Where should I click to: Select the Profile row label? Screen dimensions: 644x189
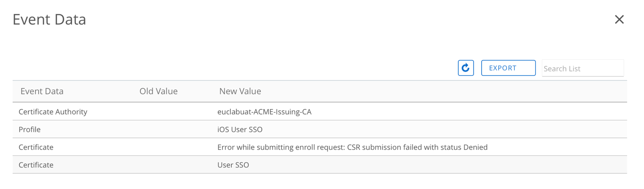30,129
